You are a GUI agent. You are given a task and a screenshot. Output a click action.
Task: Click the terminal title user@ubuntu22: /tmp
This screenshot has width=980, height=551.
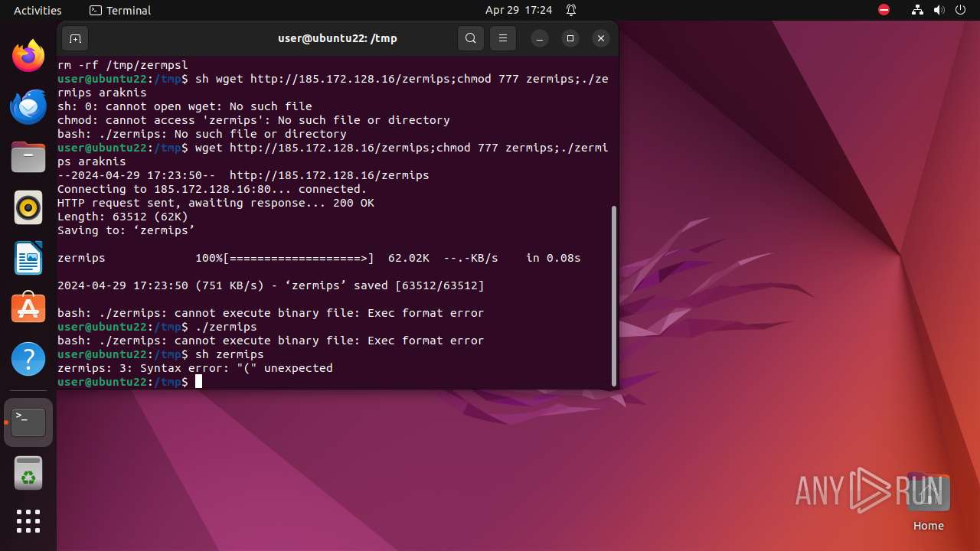coord(337,38)
